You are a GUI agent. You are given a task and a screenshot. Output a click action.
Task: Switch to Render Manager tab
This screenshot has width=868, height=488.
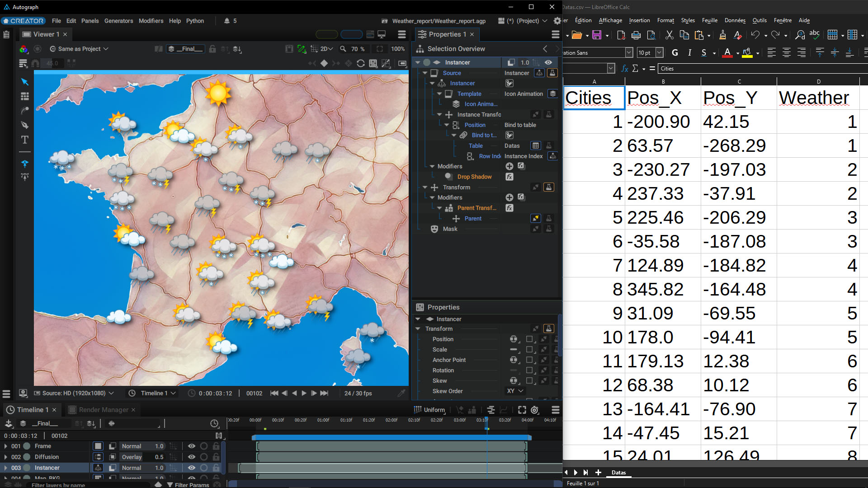pyautogui.click(x=104, y=410)
